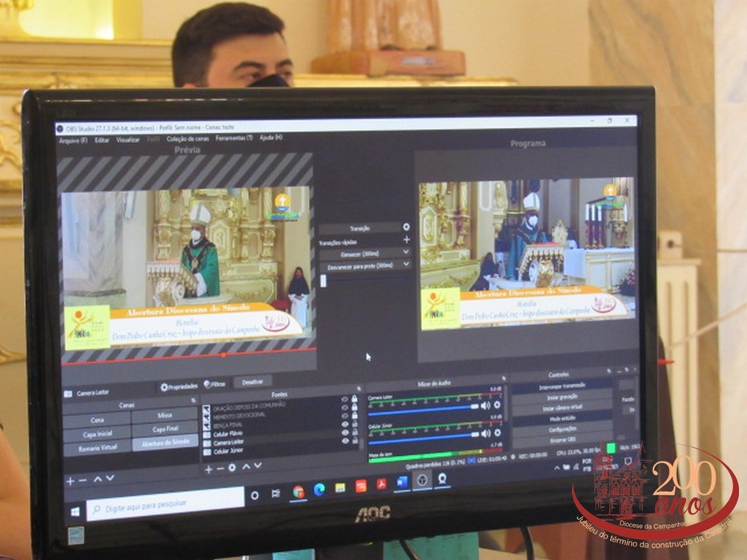This screenshot has width=747, height=560.
Task: Expand the Esmaecer (300ms) quick transition dropdown
Action: click(x=407, y=252)
